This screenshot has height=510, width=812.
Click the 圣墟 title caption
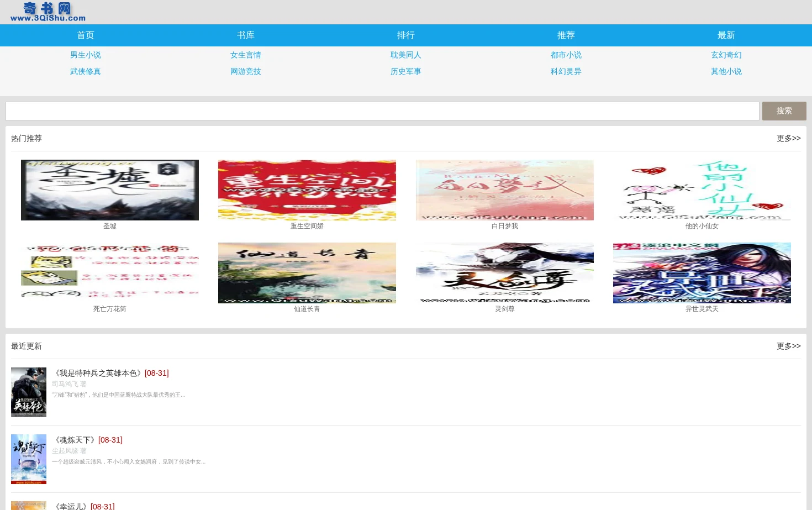[110, 226]
